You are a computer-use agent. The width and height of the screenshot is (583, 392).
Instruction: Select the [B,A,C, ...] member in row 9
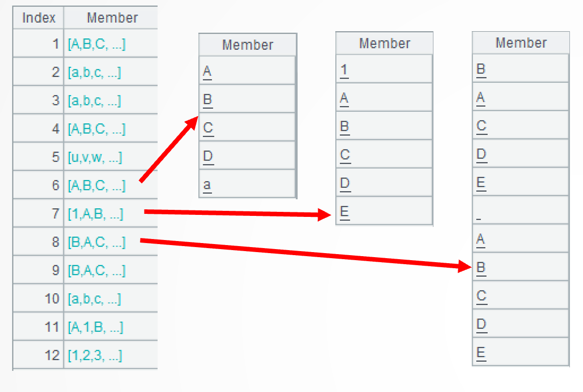pyautogui.click(x=96, y=271)
